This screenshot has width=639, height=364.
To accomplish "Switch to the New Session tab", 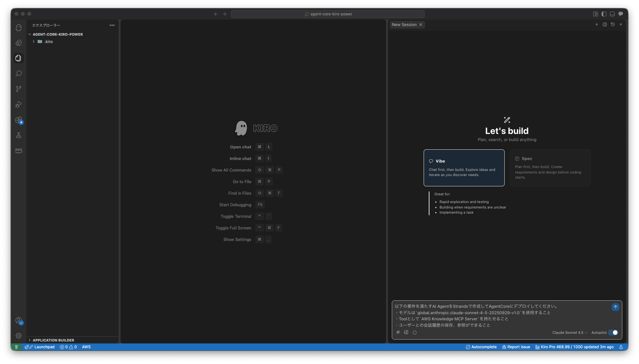I will click(404, 25).
